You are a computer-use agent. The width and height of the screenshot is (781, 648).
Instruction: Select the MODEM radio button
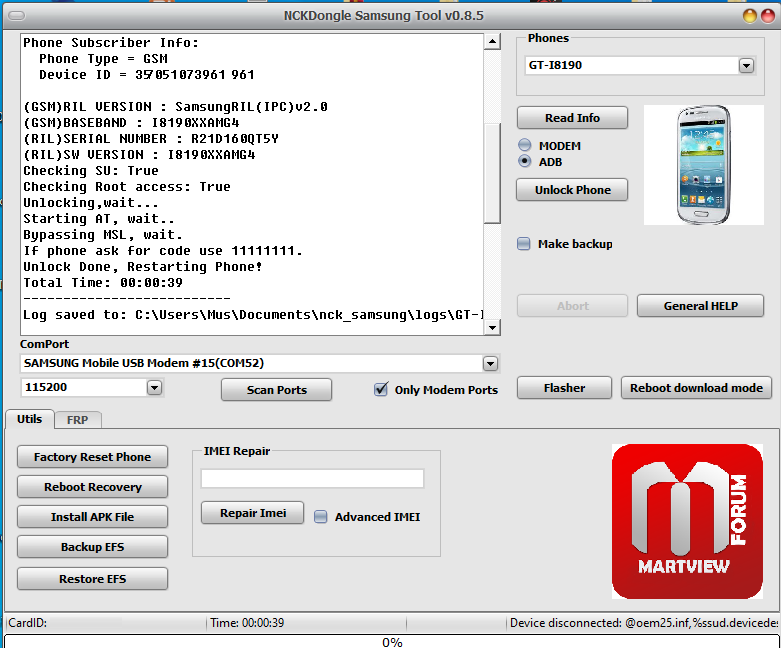524,145
